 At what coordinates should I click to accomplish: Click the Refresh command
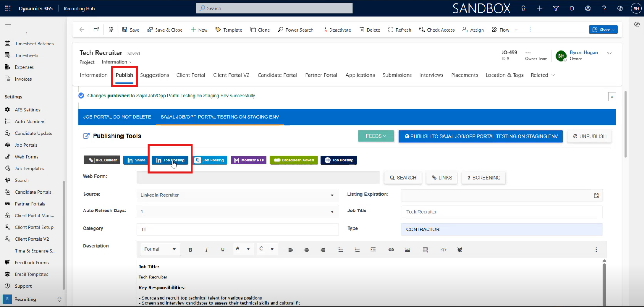pos(400,30)
